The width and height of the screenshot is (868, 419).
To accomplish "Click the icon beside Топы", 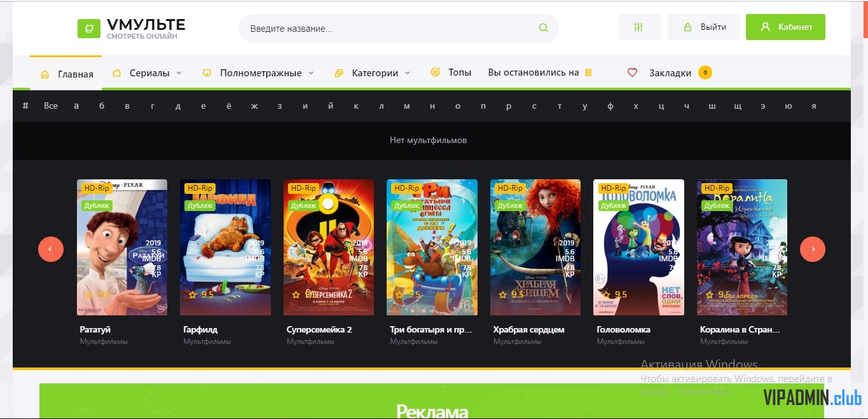I will 436,72.
